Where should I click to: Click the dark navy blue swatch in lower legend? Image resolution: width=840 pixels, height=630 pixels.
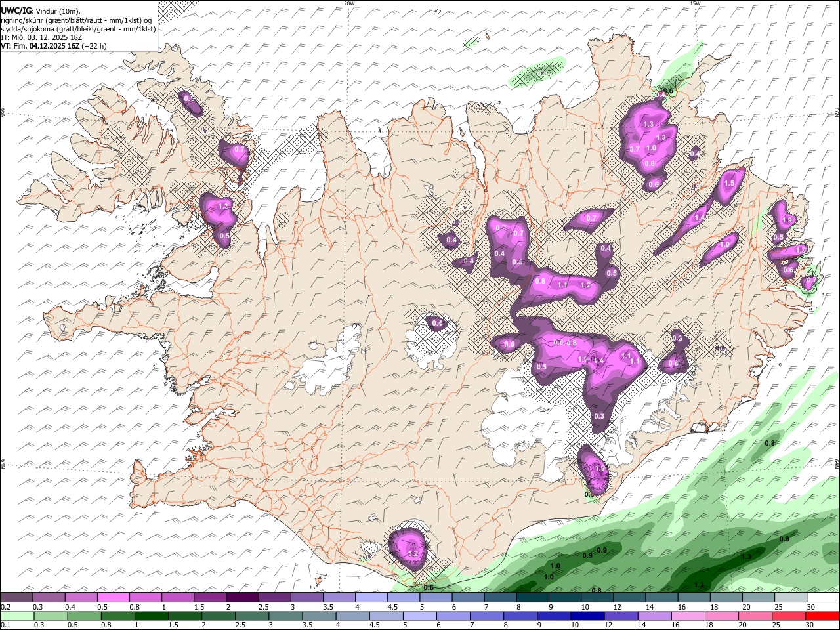[586, 616]
